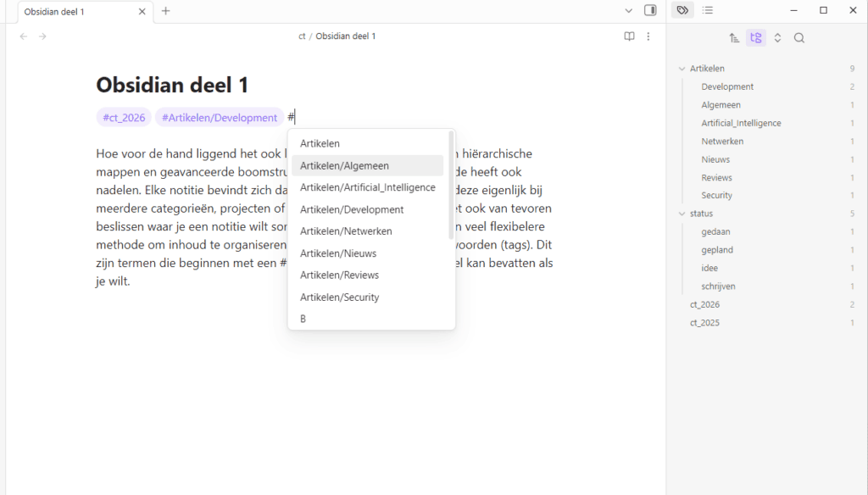Choose Artikelen/Artificial_Intelligence suggestion
This screenshot has width=868, height=495.
[368, 187]
